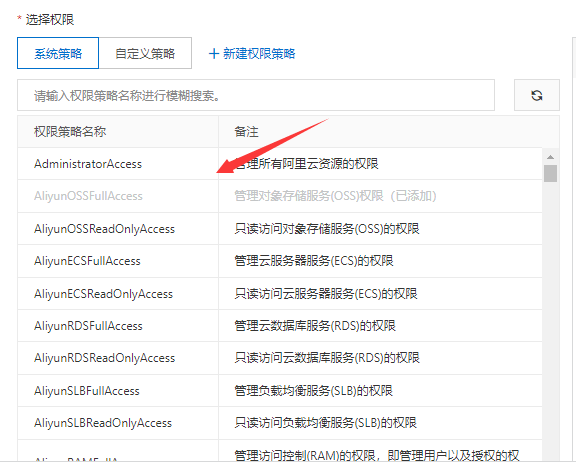This screenshot has width=576, height=463.
Task: Click the 选择权限 section label
Action: coord(50,19)
